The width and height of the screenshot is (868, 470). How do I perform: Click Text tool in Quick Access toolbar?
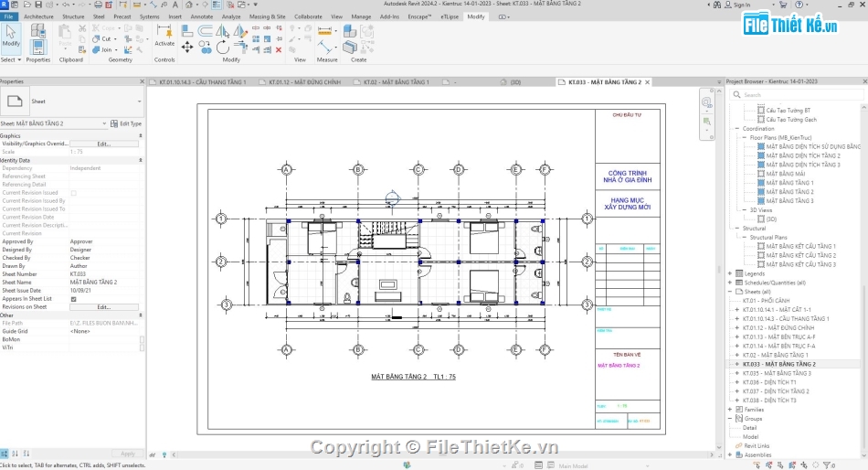click(x=175, y=5)
